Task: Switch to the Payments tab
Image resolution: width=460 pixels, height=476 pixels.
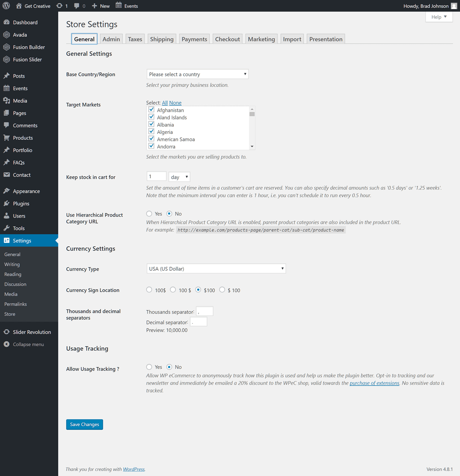Action: click(195, 39)
